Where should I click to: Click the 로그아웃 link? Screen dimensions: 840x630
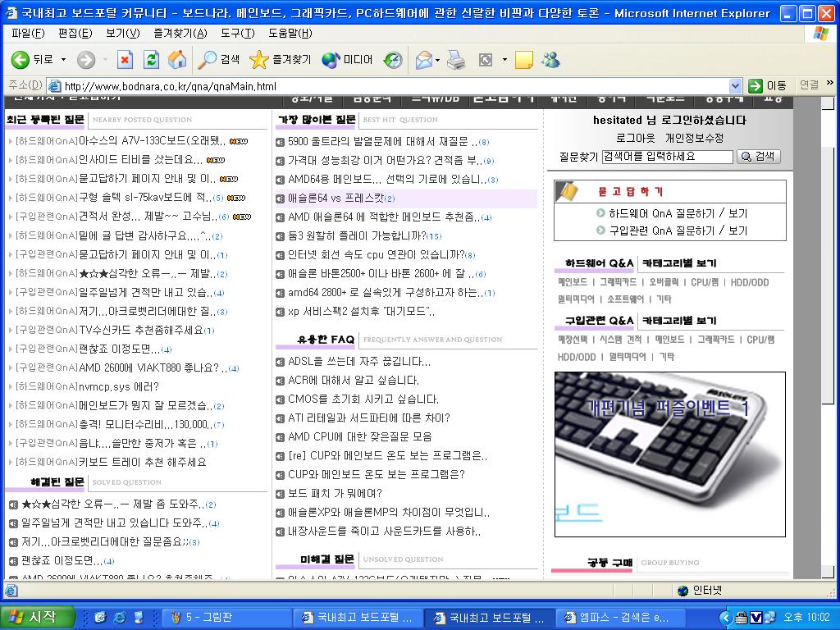point(635,138)
